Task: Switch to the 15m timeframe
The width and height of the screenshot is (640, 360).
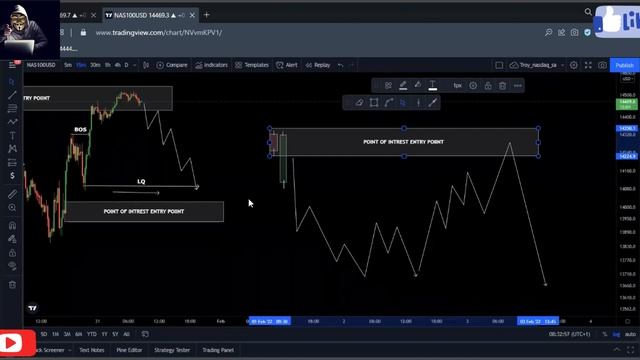Action: tap(81, 65)
